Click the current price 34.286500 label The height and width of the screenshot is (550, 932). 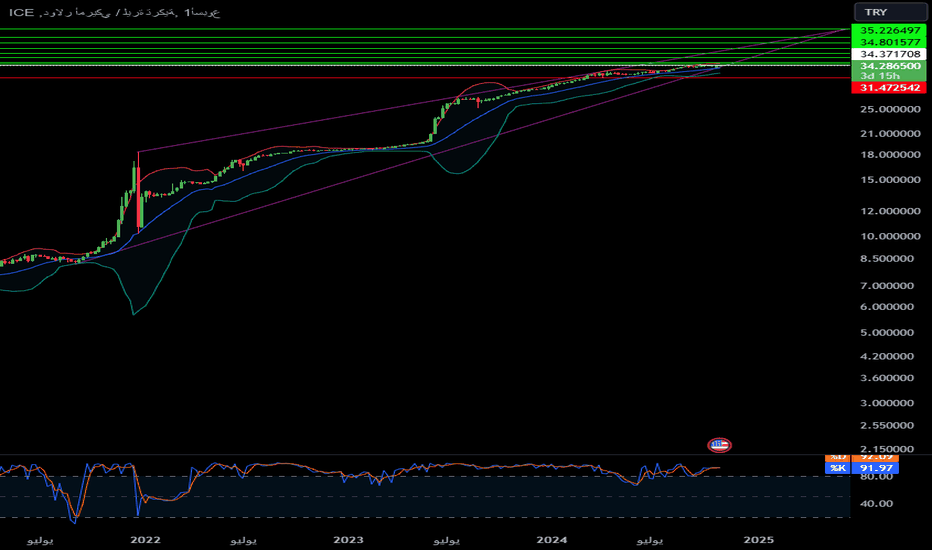[889, 66]
